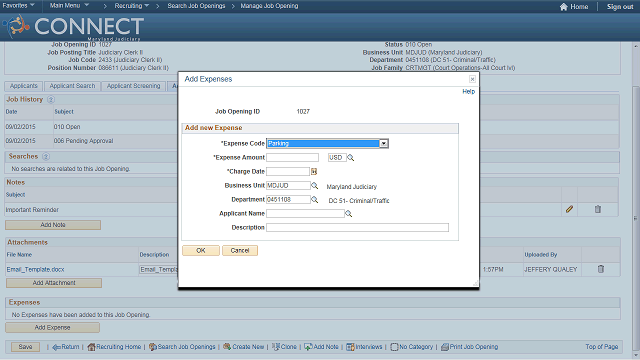This screenshot has height=360, width=640.
Task: Click the Searches help icon
Action: pyautogui.click(x=46, y=156)
